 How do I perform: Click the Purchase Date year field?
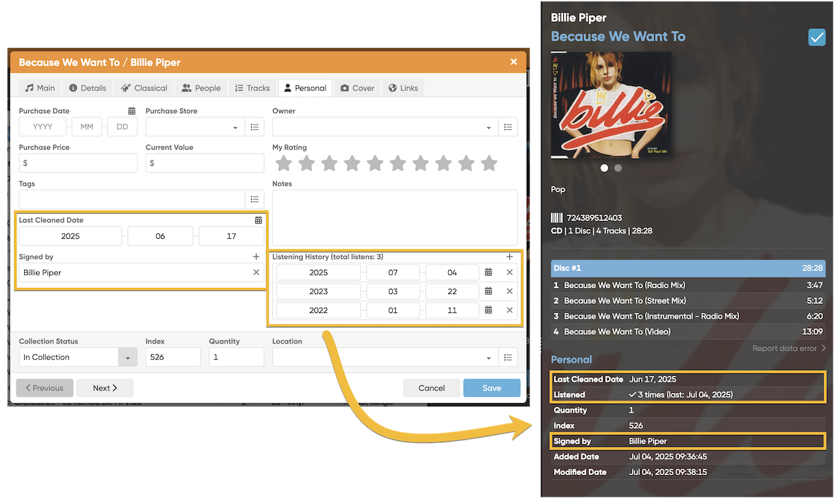43,127
